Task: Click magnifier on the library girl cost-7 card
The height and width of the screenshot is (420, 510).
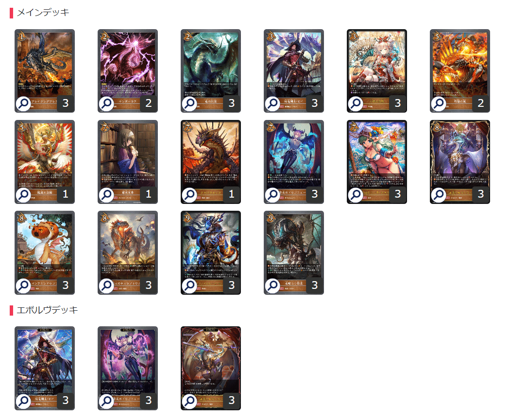Action: (x=106, y=195)
